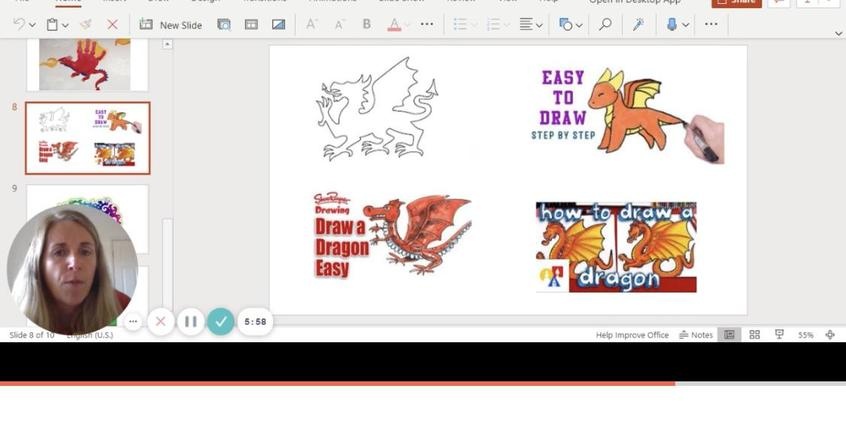This screenshot has height=425, width=846.
Task: Toggle Bold formatting
Action: 366,24
